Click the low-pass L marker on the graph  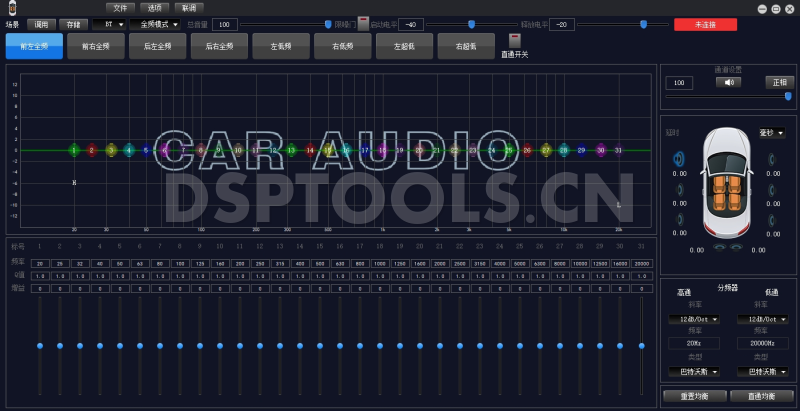tap(619, 204)
